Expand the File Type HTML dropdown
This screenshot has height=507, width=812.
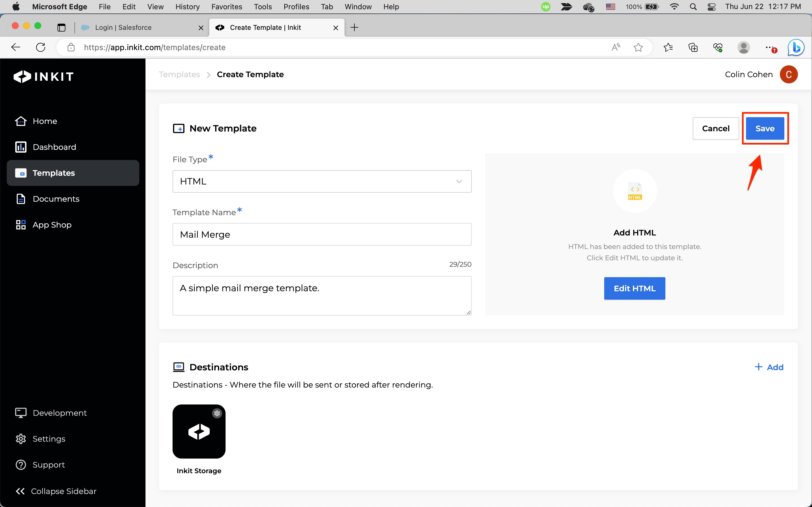(x=321, y=181)
